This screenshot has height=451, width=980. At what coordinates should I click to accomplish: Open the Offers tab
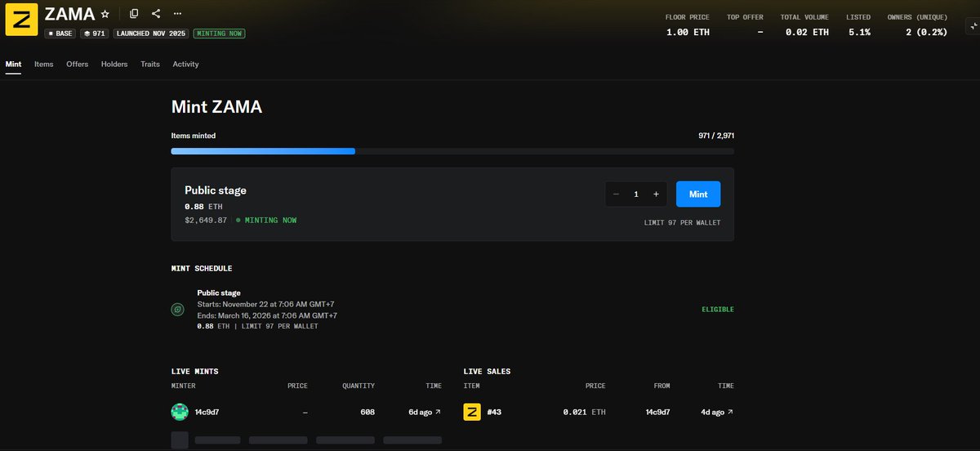pyautogui.click(x=78, y=64)
